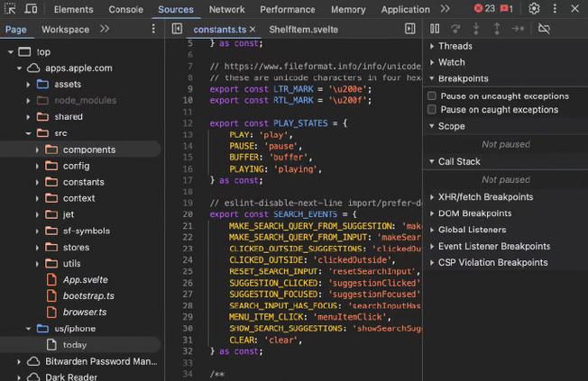
Task: Select the bootstrap.ts file icon
Action: pos(51,295)
